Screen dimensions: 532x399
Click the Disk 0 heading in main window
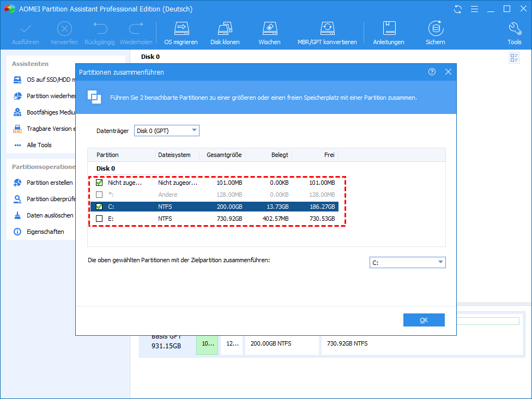click(150, 57)
